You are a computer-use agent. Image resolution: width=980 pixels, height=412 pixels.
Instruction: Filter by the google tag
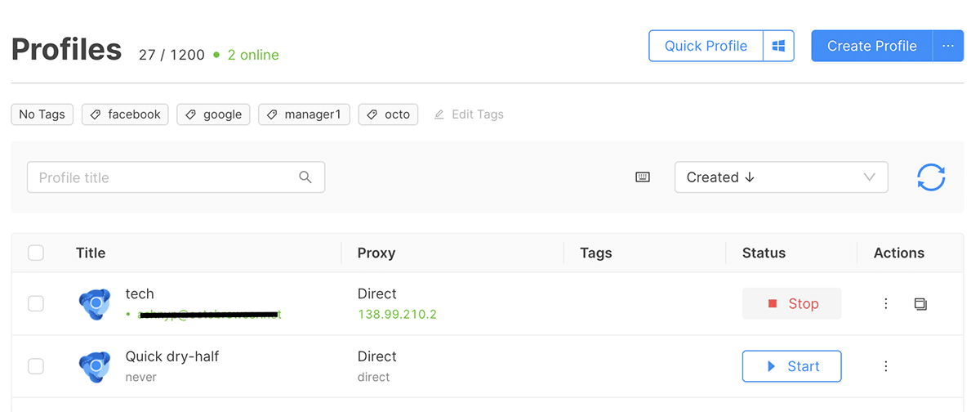click(213, 114)
